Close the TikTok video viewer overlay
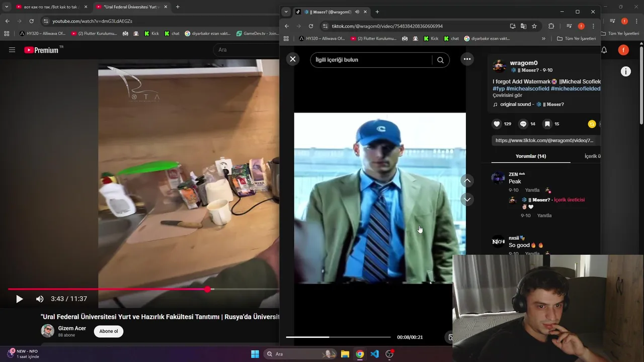644x362 pixels. tap(293, 59)
